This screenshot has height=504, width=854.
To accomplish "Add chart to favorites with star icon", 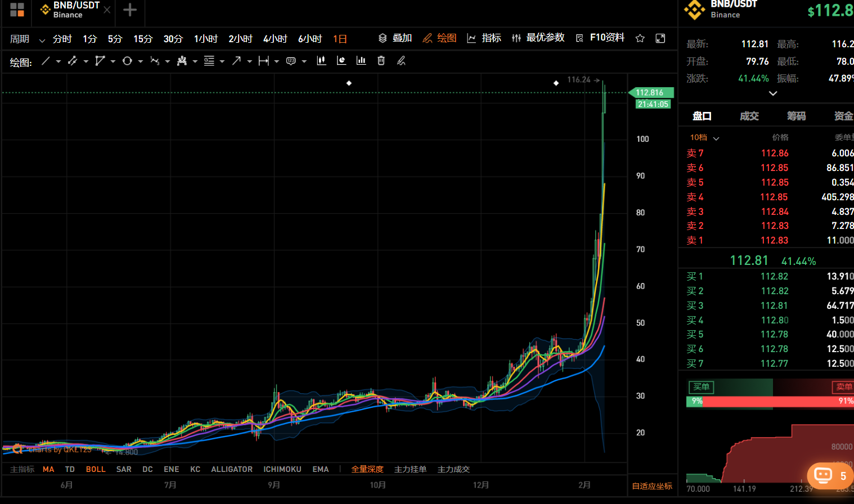I will [640, 38].
